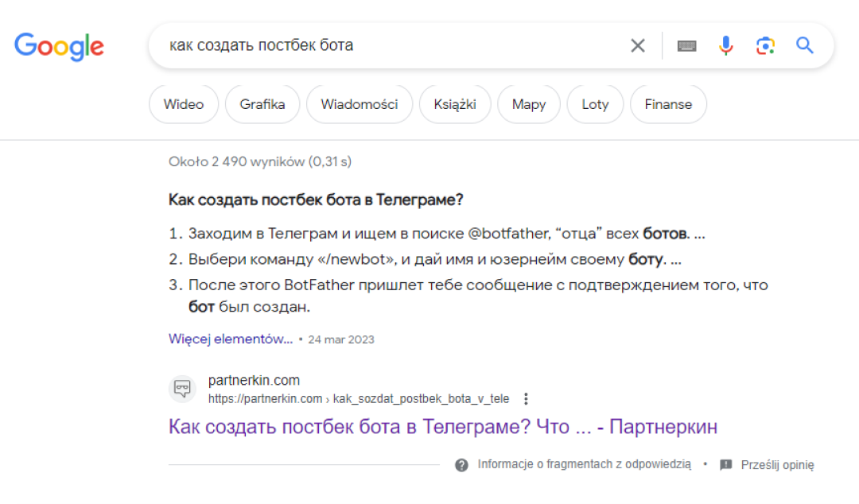The image size is (859, 504).
Task: Switch to the Wideo filter tab
Action: [184, 104]
